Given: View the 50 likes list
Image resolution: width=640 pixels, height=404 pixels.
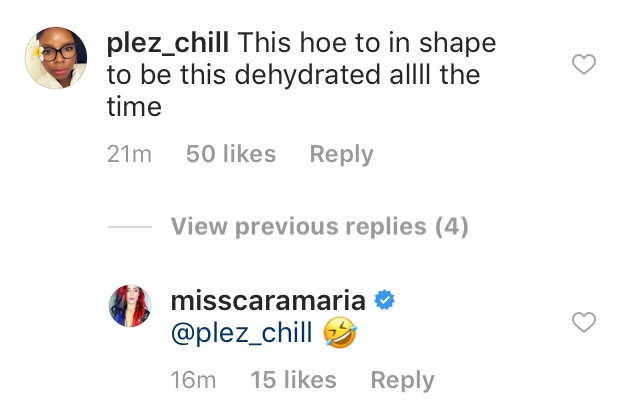Looking at the screenshot, I should coord(231,154).
